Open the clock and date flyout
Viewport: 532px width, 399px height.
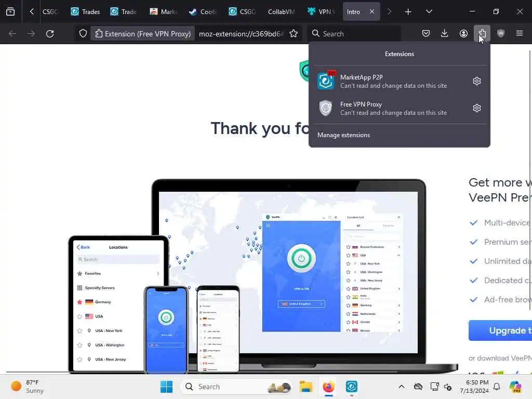pyautogui.click(x=474, y=387)
